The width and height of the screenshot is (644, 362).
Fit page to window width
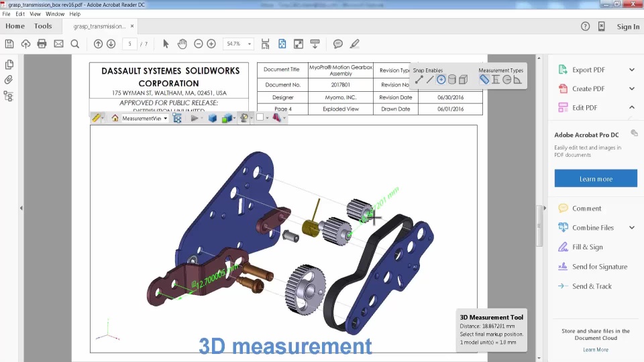266,44
